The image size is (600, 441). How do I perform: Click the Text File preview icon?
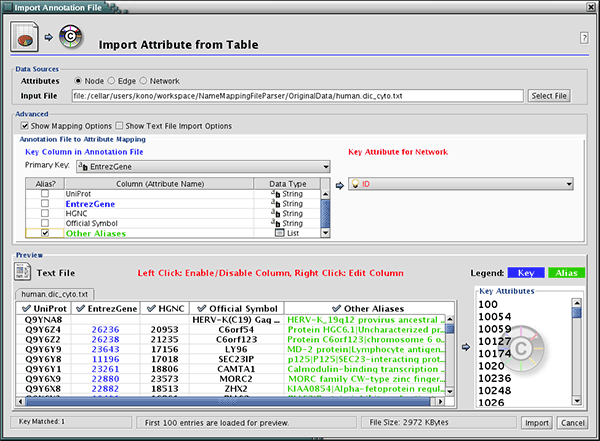coord(24,271)
